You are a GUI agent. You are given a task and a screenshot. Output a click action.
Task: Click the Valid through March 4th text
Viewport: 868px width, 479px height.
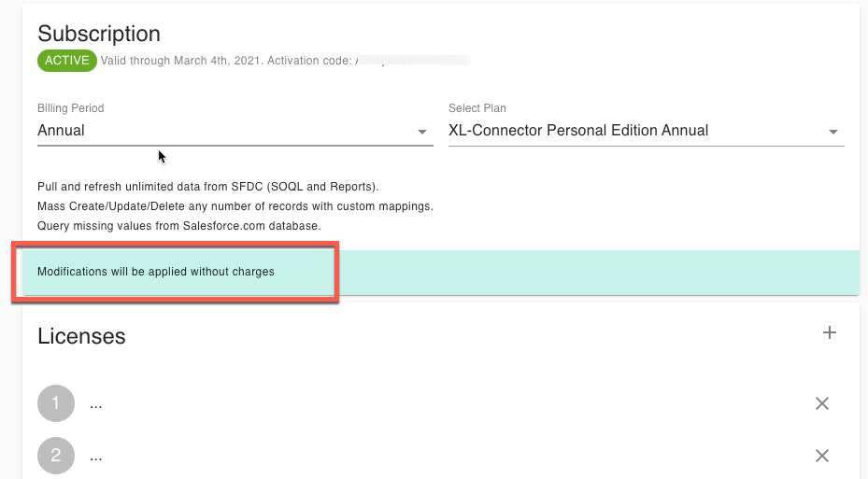click(x=176, y=61)
